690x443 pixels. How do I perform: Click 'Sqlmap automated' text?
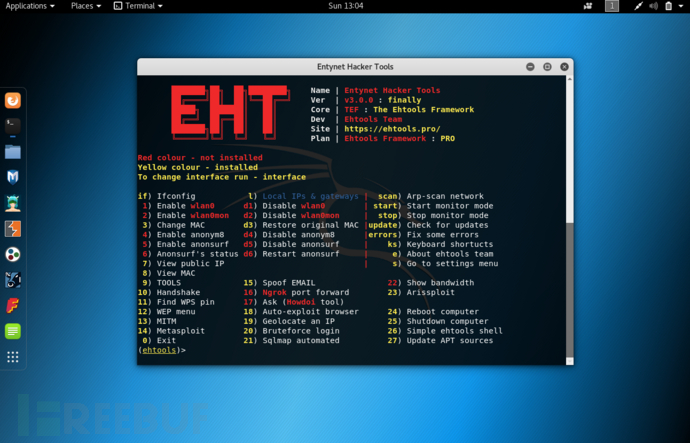click(x=301, y=341)
